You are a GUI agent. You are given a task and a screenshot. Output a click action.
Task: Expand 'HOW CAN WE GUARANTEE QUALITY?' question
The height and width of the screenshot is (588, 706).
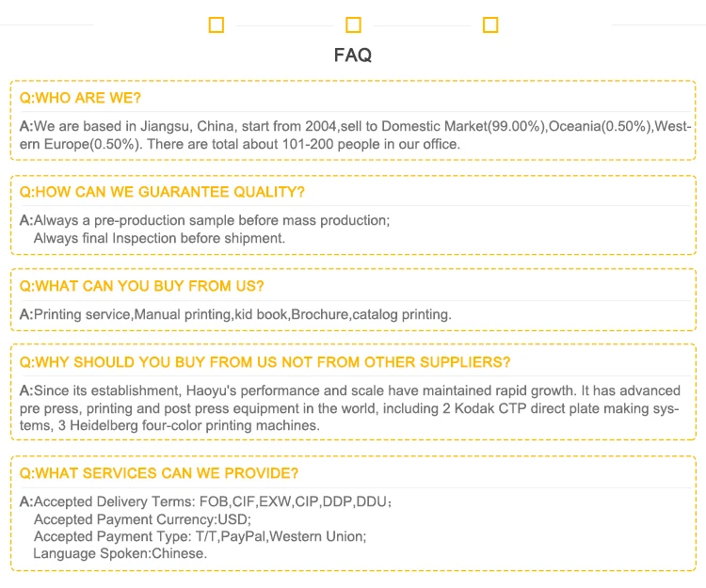tap(162, 192)
